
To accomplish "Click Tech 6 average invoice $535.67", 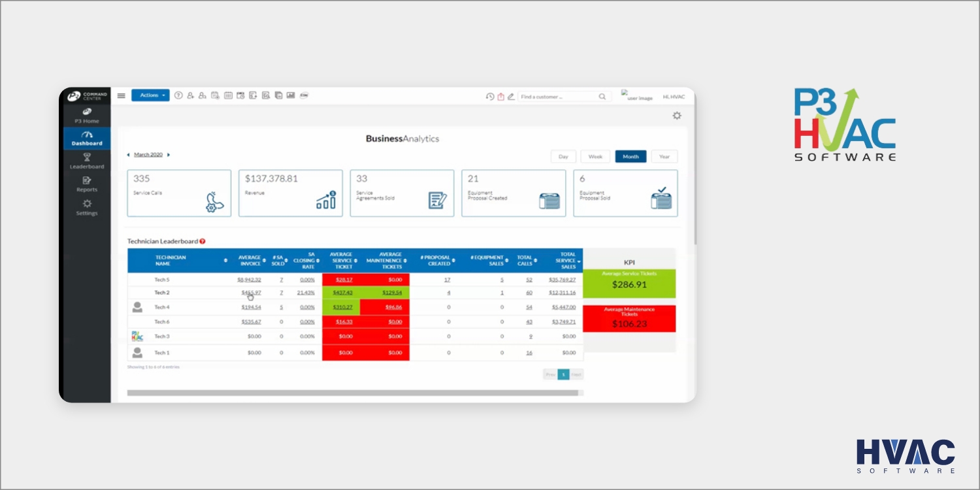I will 251,321.
